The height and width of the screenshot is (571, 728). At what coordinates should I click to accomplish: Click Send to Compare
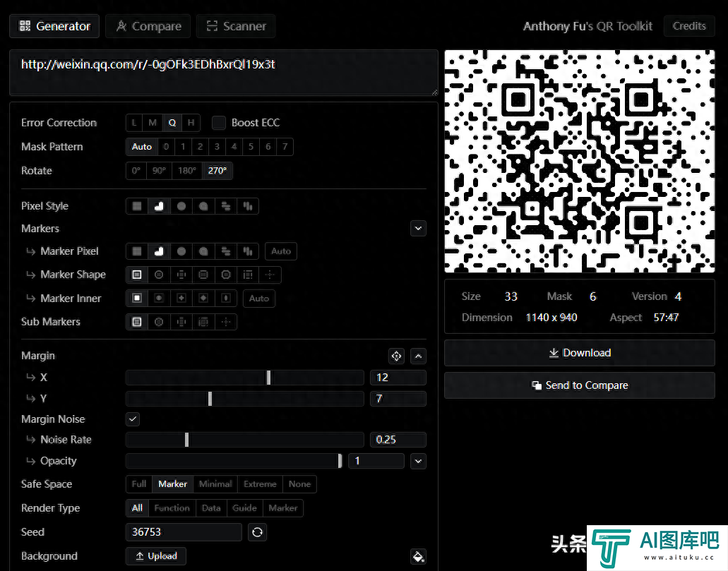[x=580, y=385]
